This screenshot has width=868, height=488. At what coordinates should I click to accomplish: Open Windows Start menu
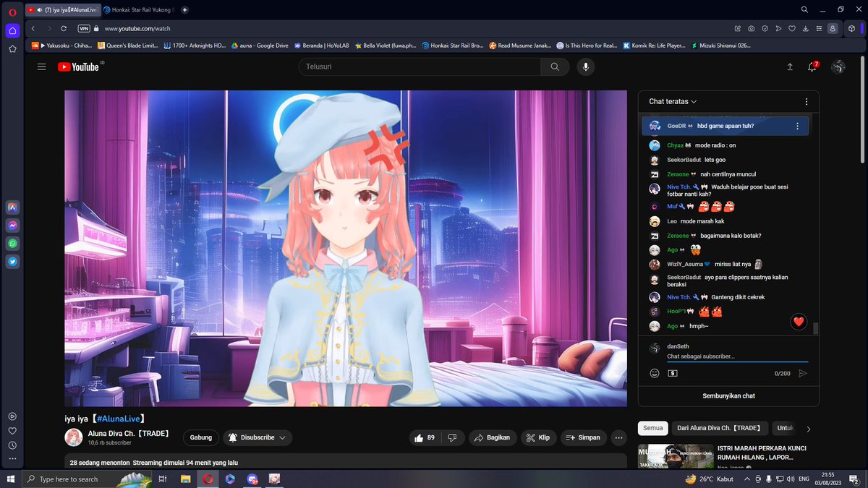pos(11,479)
